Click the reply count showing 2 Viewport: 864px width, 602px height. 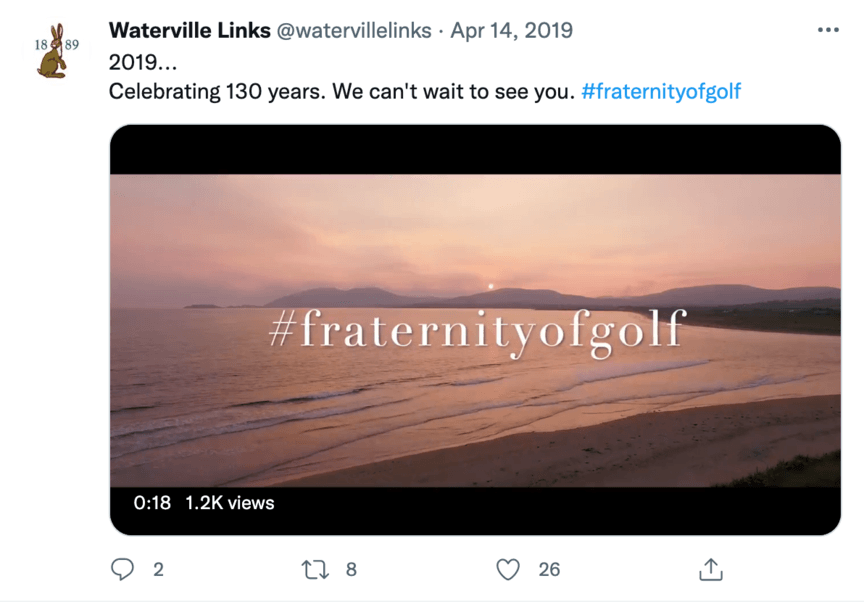158,570
